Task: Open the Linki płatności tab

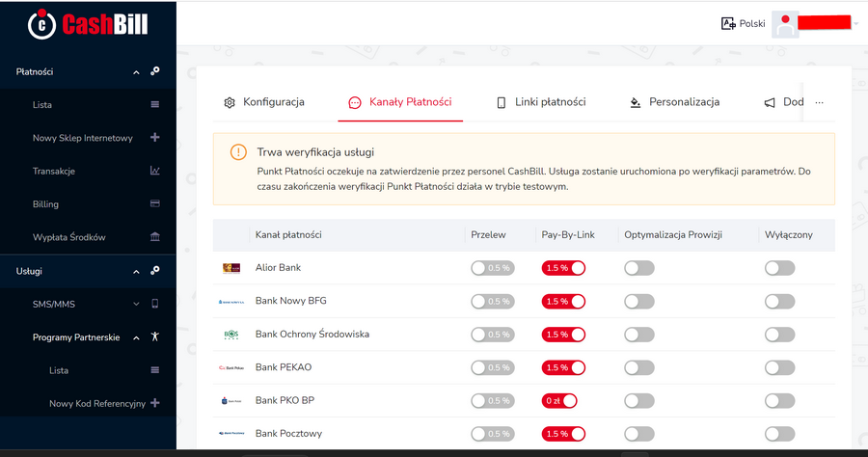Action: coord(541,102)
